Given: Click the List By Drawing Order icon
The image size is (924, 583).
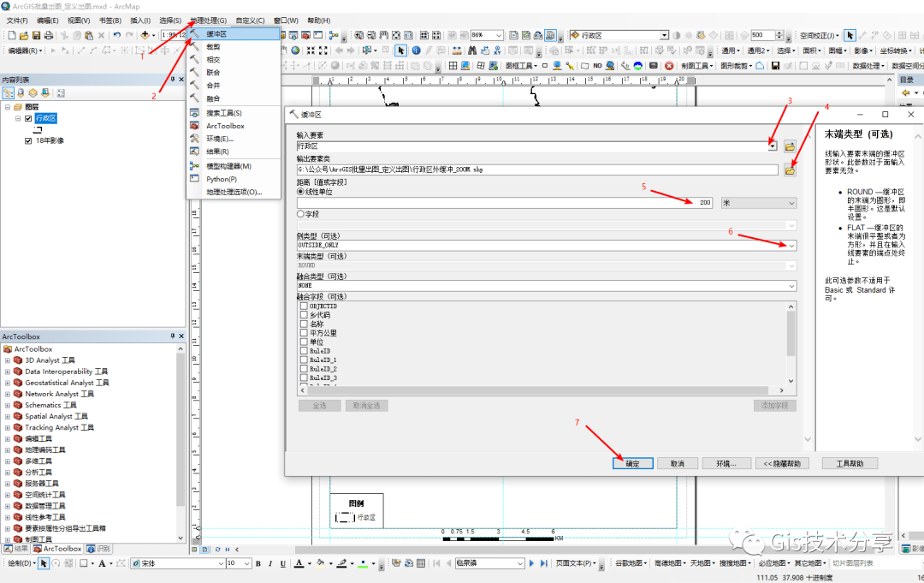Looking at the screenshot, I should pos(9,93).
